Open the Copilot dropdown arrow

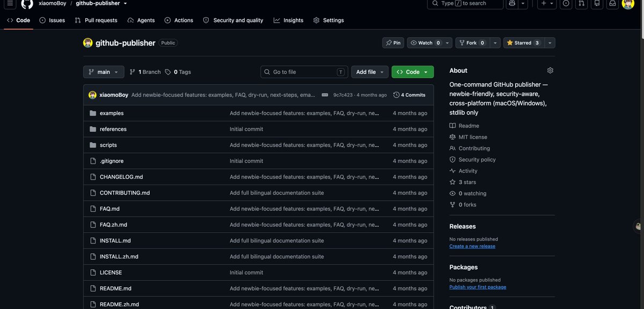(523, 3)
